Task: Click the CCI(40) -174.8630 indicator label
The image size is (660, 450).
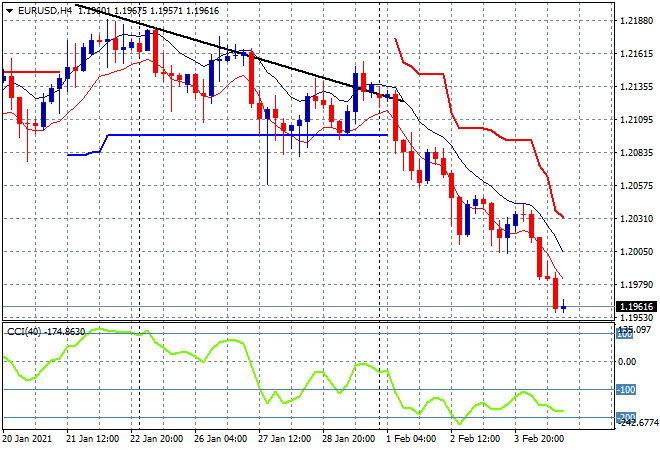Action: click(x=46, y=332)
